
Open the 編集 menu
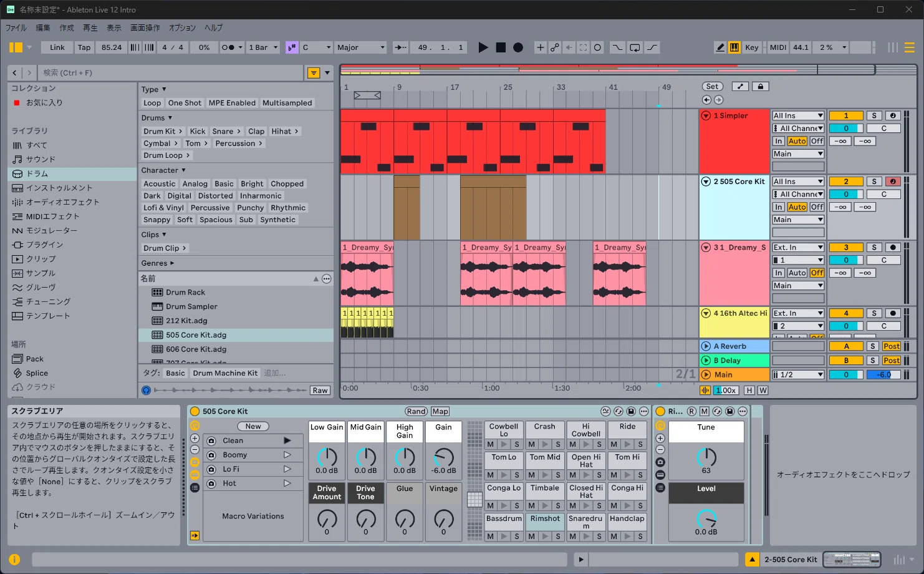point(43,28)
